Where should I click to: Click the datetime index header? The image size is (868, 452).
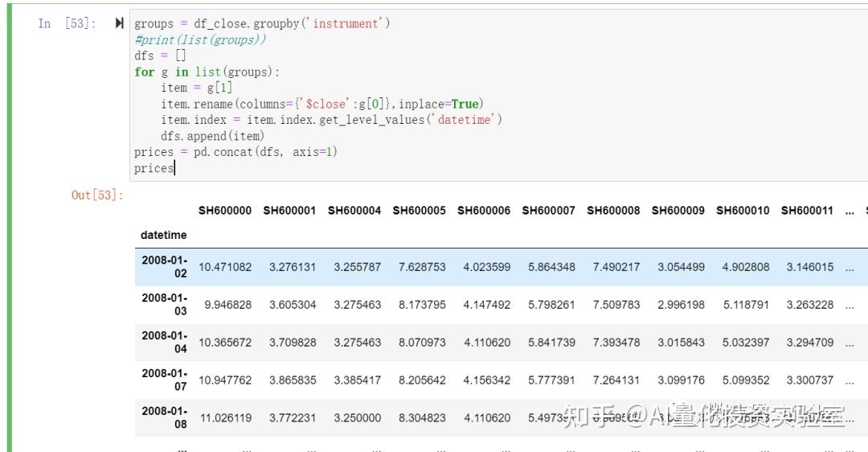click(x=163, y=235)
